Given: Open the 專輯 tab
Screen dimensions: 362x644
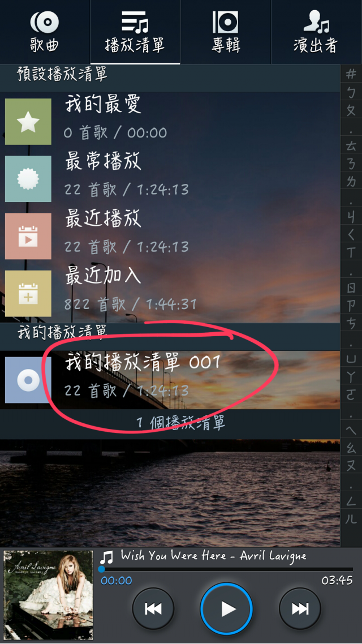Looking at the screenshot, I should click(225, 32).
